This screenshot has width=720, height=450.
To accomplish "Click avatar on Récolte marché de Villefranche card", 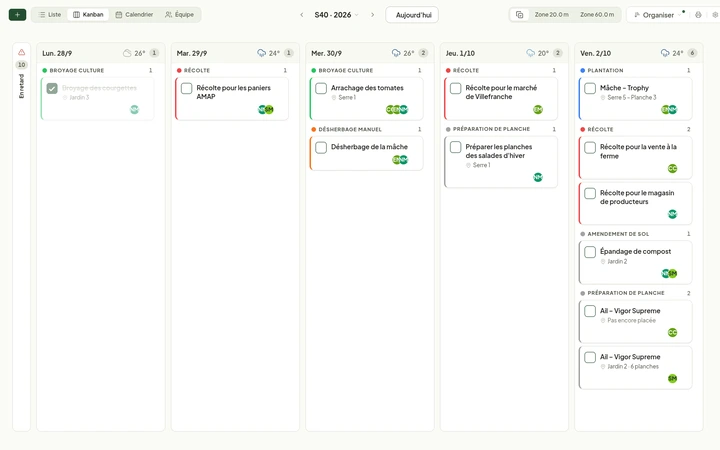I will [x=538, y=109].
